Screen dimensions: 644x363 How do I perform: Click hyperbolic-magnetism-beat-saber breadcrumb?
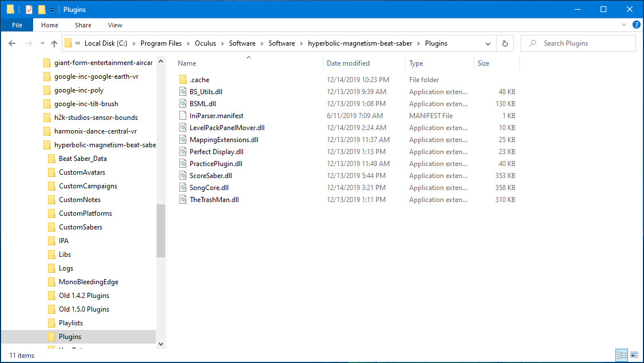(360, 43)
